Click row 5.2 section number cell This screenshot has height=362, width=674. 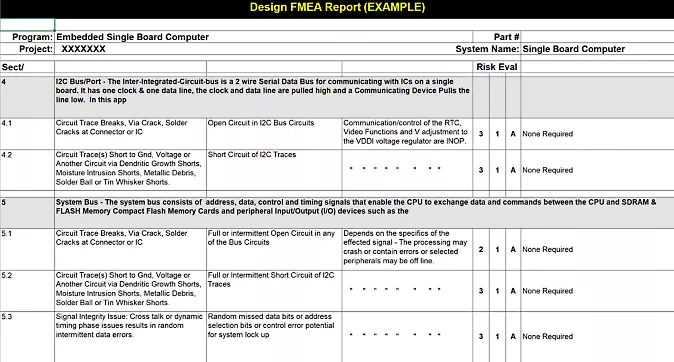[x=27, y=291]
